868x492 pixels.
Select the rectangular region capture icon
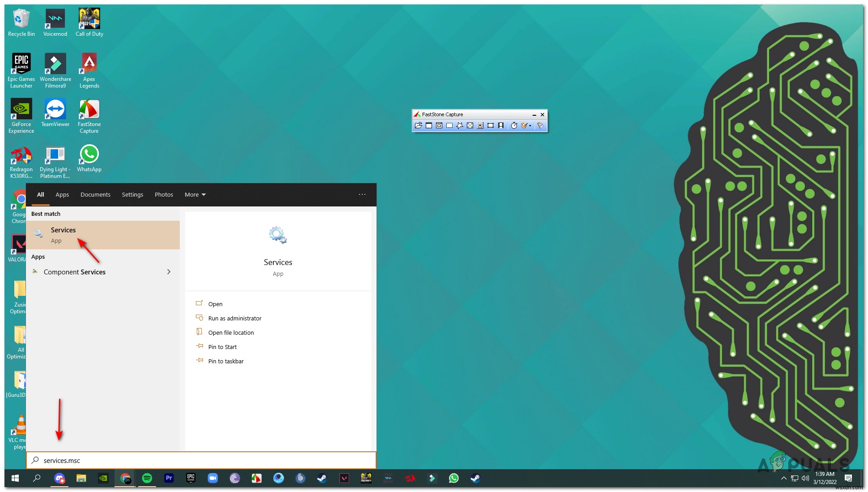449,125
